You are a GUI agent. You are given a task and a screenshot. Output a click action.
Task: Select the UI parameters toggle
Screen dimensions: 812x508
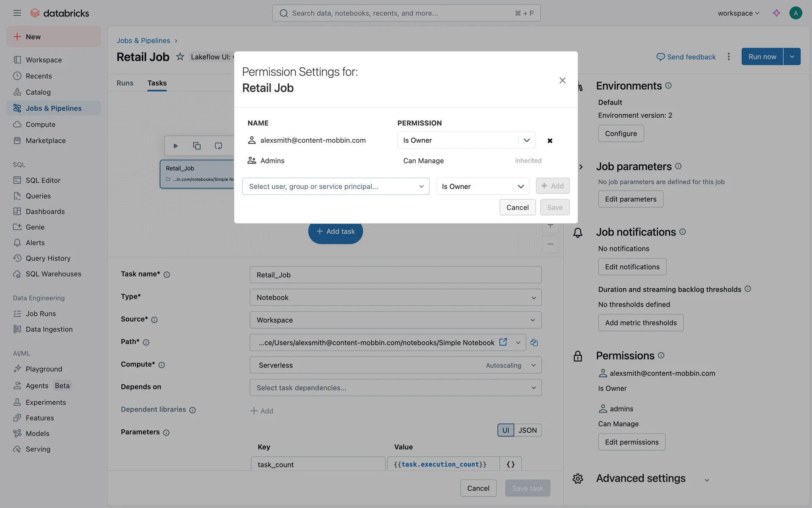[x=505, y=430]
